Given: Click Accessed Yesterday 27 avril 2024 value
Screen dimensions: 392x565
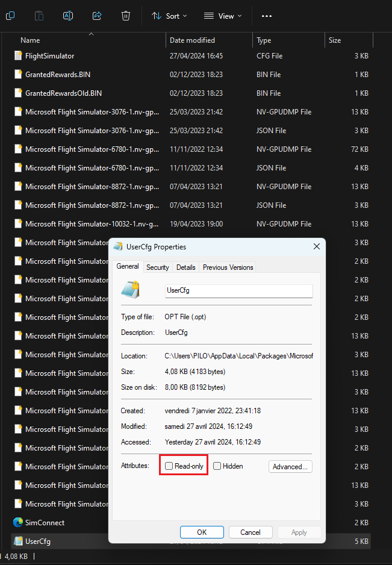Looking at the screenshot, I should pos(213,442).
